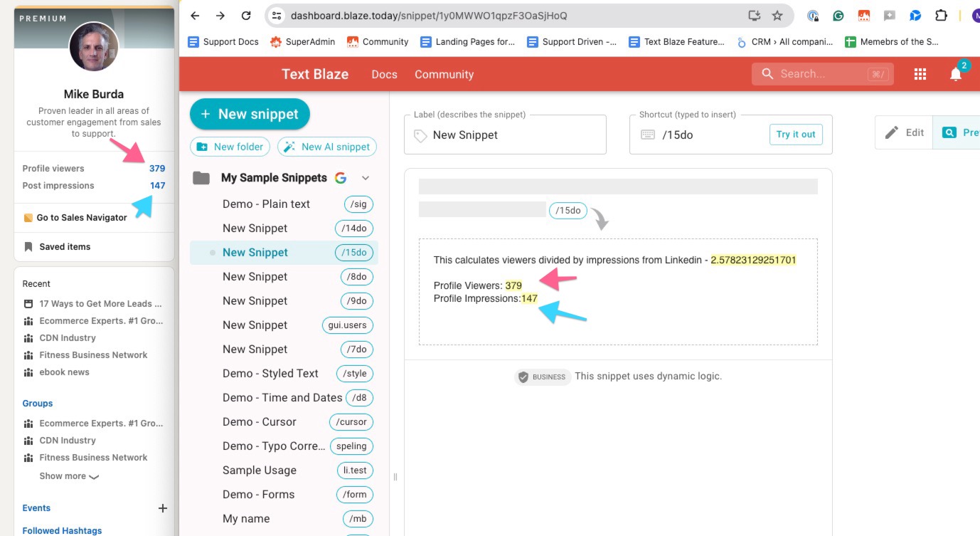Focus the Text Blaze search field
980x536 pixels.
coord(823,74)
